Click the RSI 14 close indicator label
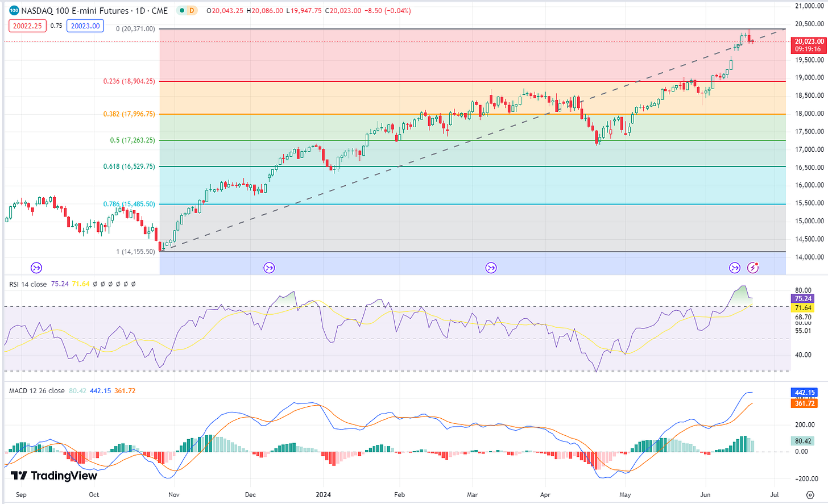The image size is (828, 504). (28, 284)
